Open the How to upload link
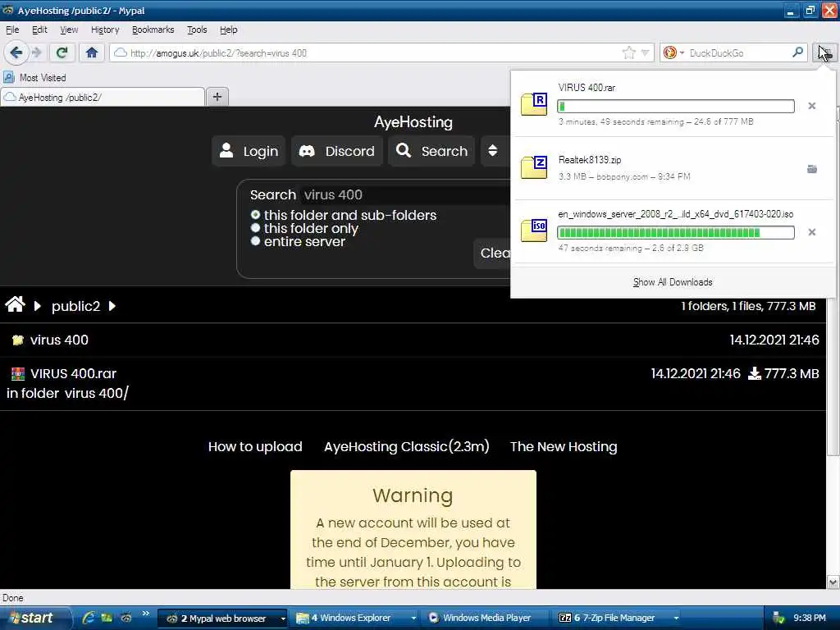 (255, 446)
